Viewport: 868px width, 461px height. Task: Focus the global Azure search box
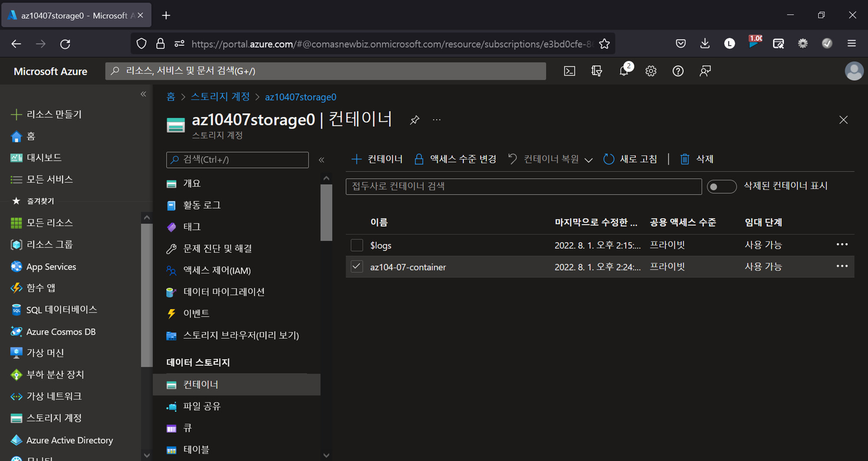325,71
